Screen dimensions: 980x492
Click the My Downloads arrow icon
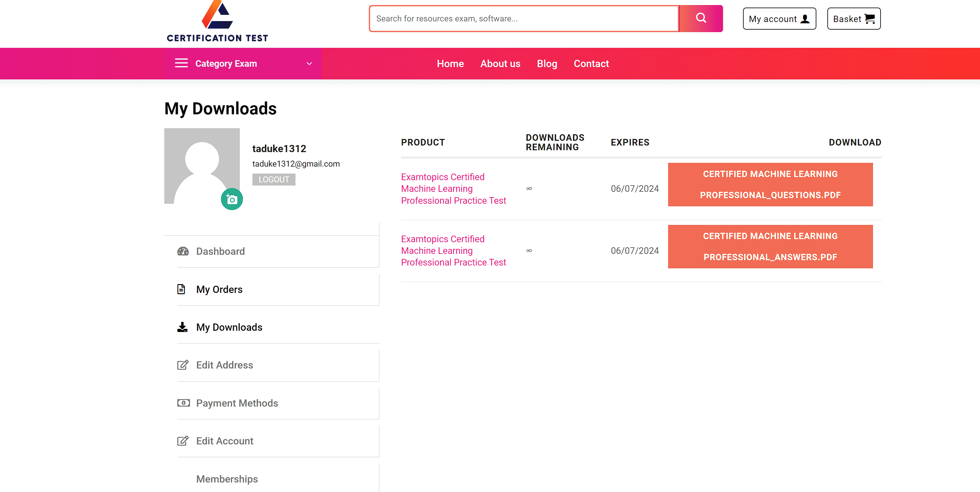point(182,327)
